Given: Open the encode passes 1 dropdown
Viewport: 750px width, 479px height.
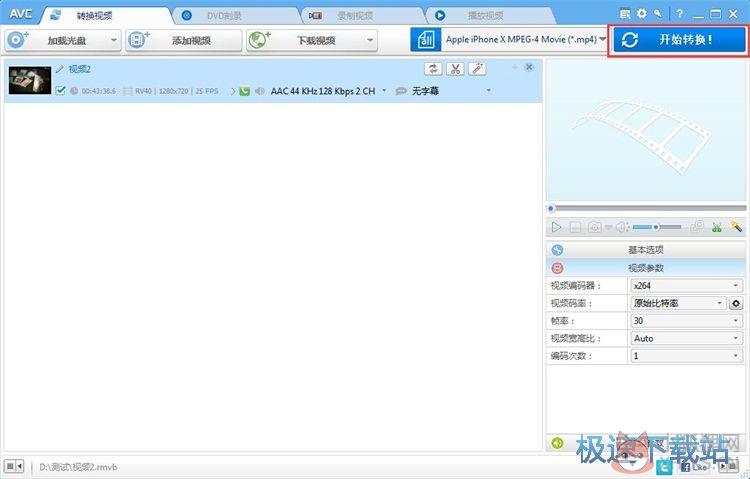Looking at the screenshot, I should click(686, 356).
